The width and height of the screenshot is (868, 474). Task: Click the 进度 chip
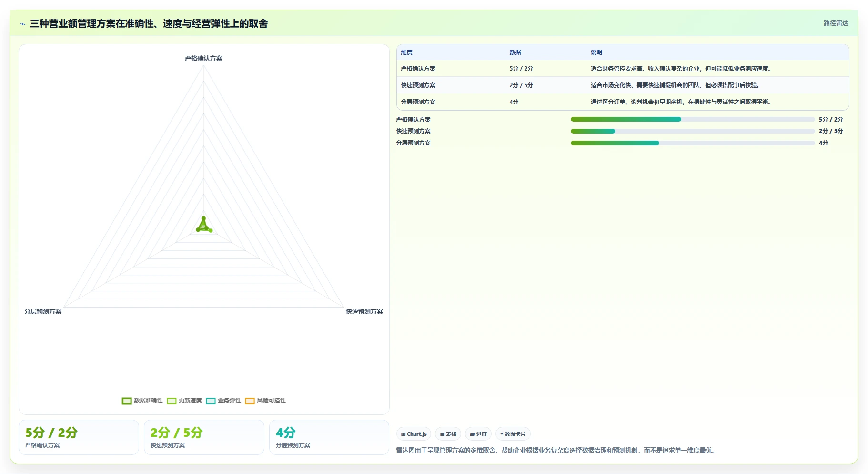[478, 434]
